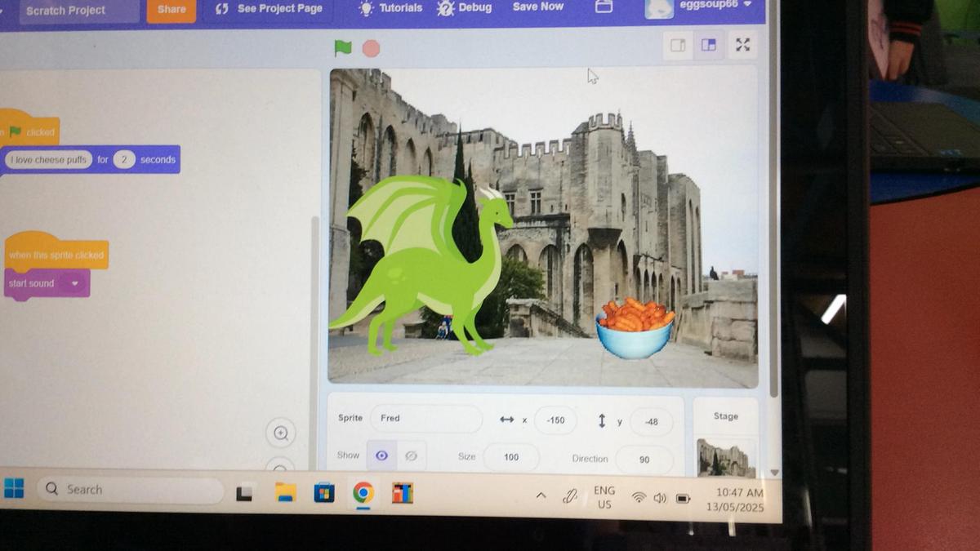Open the Windows Start menu
The image size is (980, 551).
click(x=14, y=488)
